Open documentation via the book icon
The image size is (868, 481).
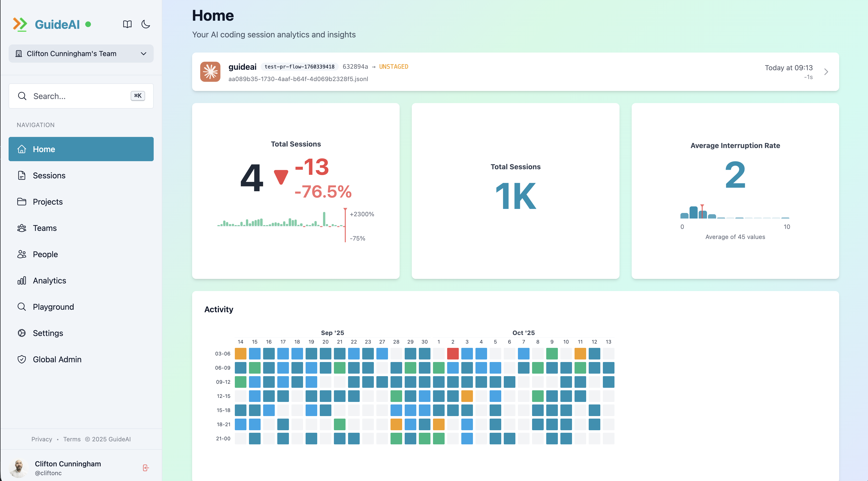[x=127, y=24]
